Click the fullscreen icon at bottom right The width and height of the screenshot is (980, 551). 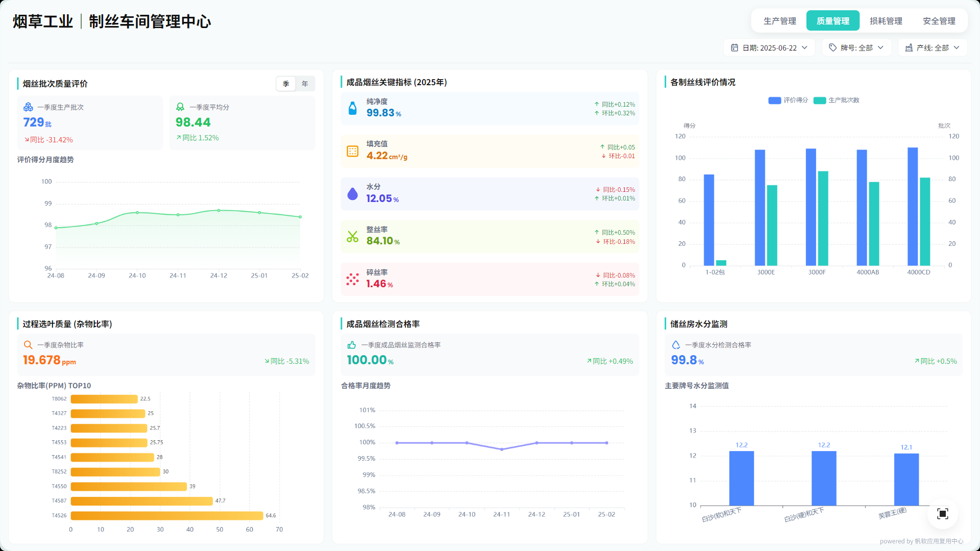pos(942,514)
